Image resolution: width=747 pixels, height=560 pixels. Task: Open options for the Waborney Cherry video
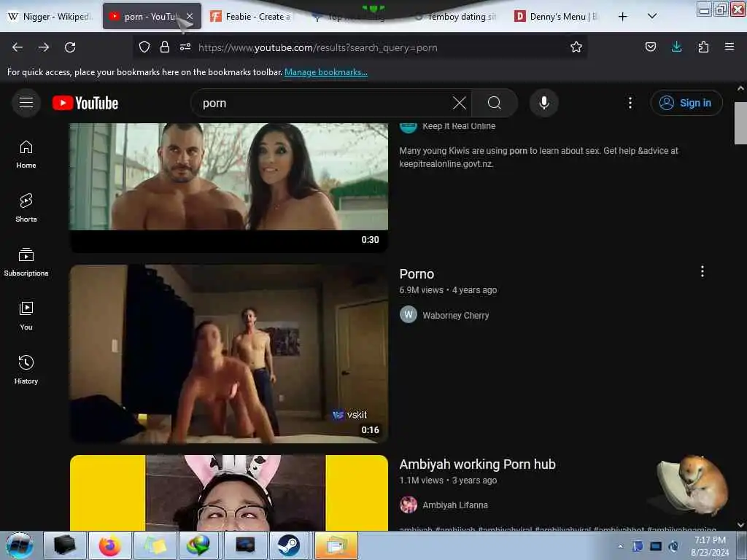click(703, 271)
